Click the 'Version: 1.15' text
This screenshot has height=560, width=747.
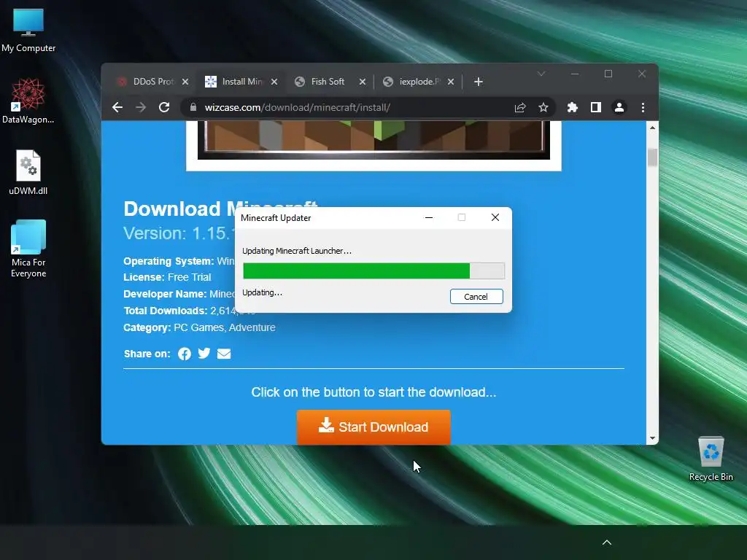tap(179, 233)
